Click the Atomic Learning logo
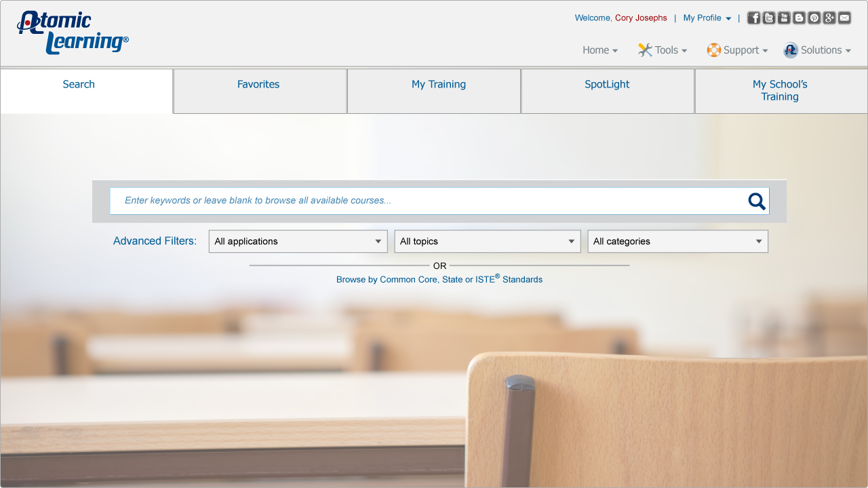 pos(73,33)
